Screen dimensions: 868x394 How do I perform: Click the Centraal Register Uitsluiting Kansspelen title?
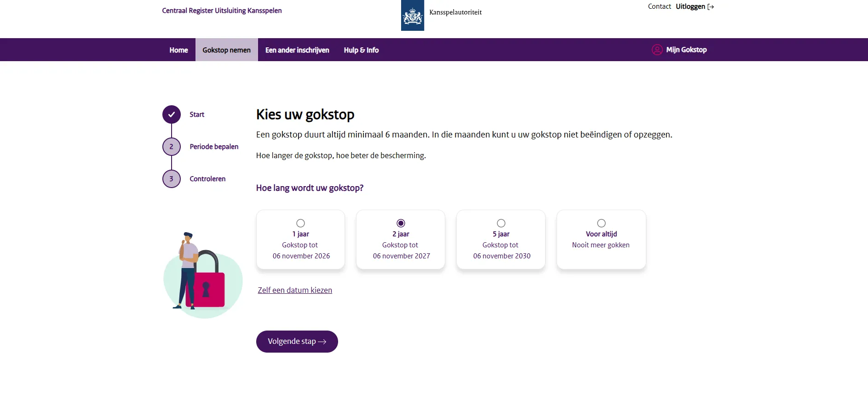pyautogui.click(x=222, y=10)
